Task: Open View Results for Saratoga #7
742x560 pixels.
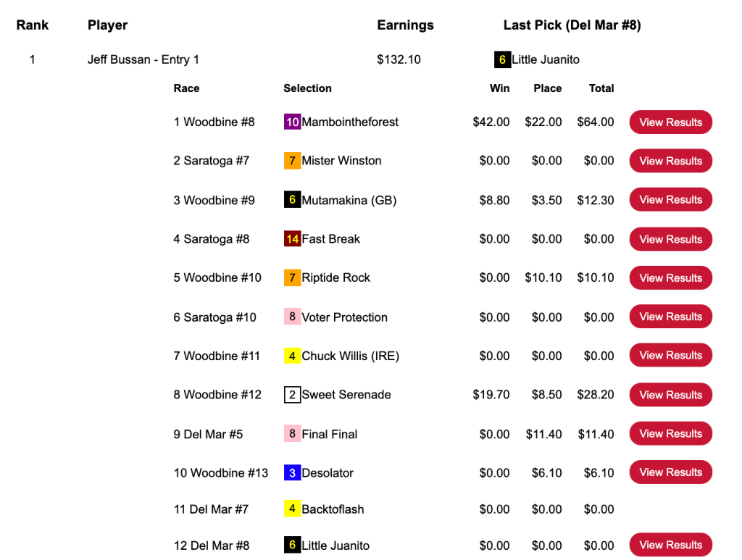Action: (x=670, y=161)
